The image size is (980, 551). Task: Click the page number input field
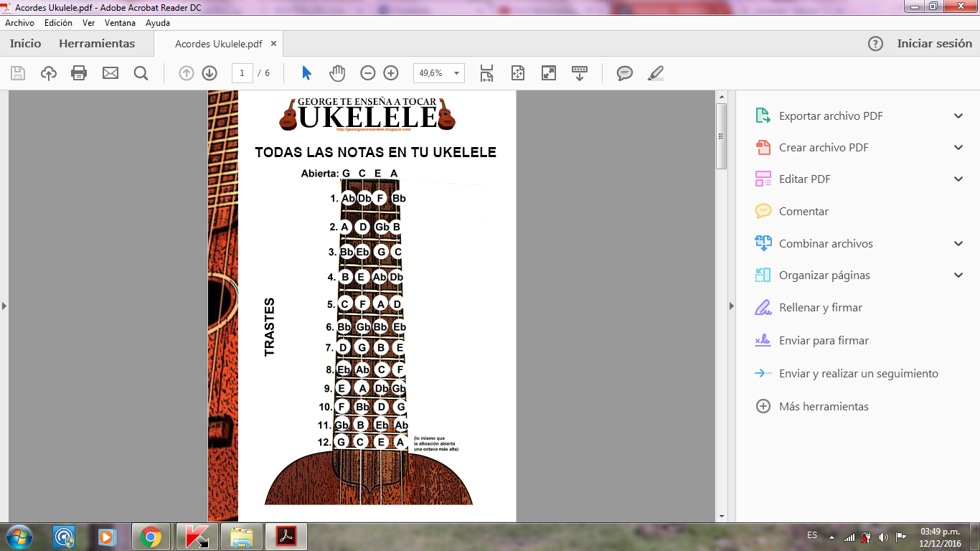(242, 73)
